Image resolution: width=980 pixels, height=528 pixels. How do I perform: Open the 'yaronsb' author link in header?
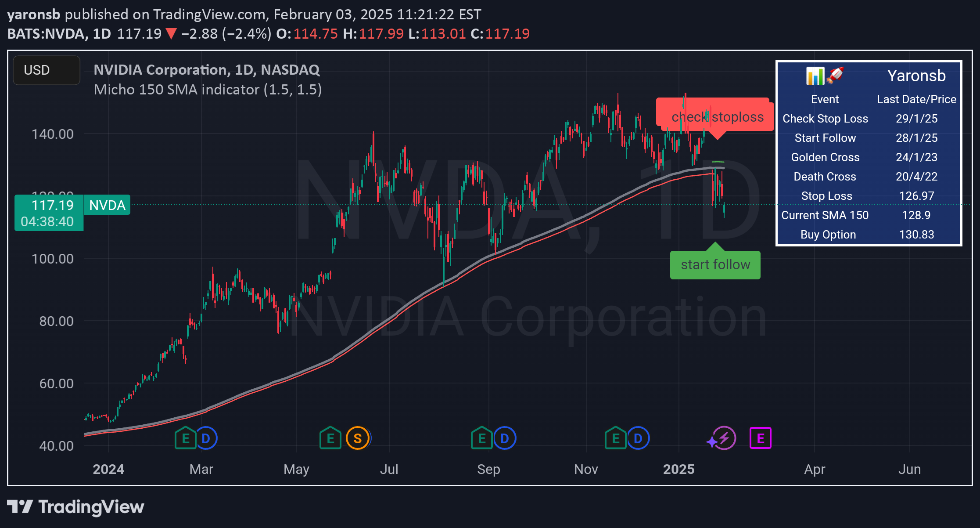coord(33,14)
